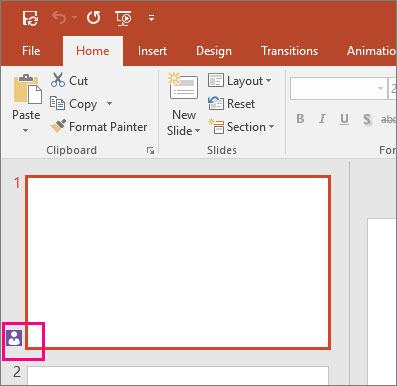Open the File tab
Screen dimensions: 397x386
[31, 51]
